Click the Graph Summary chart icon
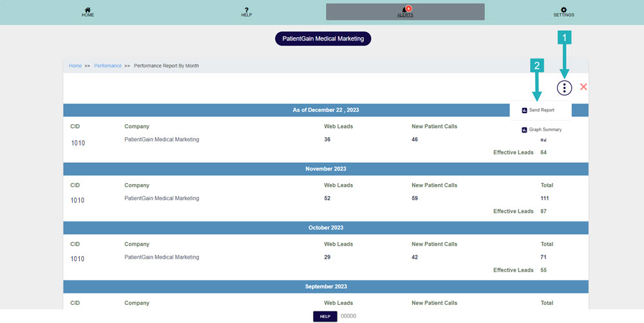644x323 pixels. [x=524, y=130]
